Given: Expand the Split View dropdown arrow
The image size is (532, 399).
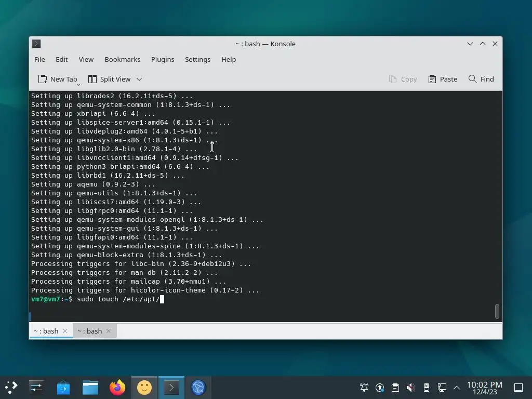Looking at the screenshot, I should point(139,79).
